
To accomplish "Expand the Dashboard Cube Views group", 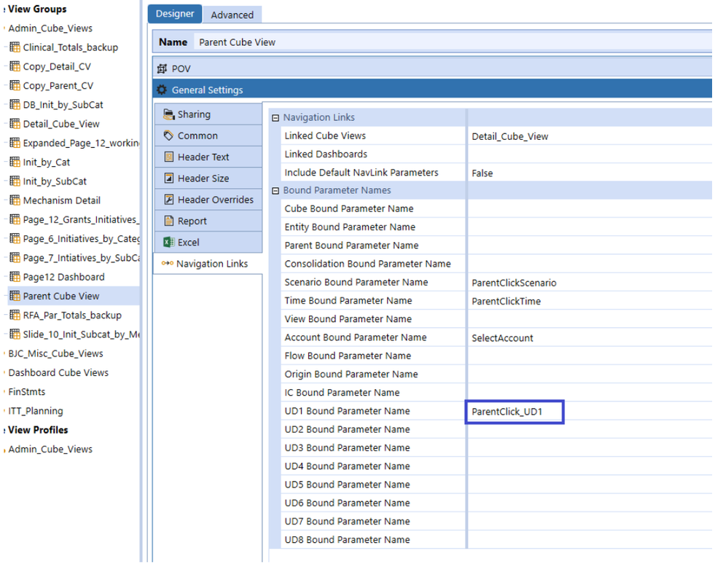I will coord(58,372).
